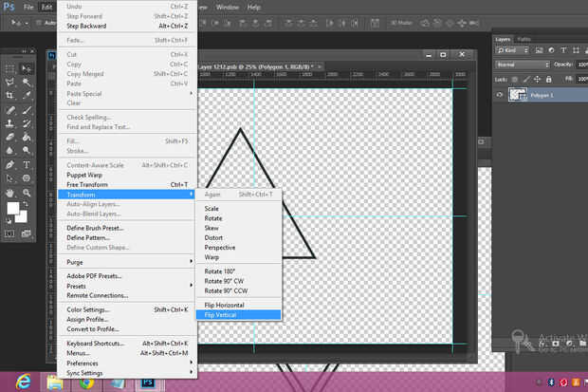The width and height of the screenshot is (588, 392).
Task: Click the foreground color swatch
Action: coord(12,209)
